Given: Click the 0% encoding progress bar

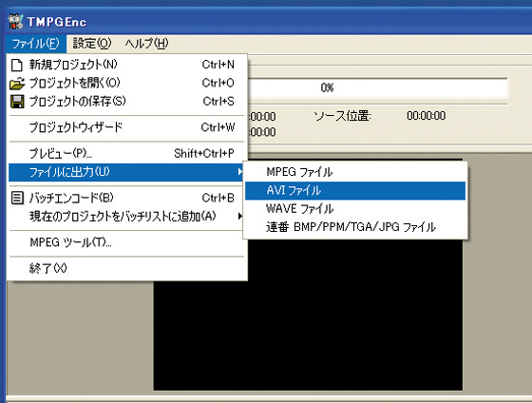Looking at the screenshot, I should pos(378,88).
